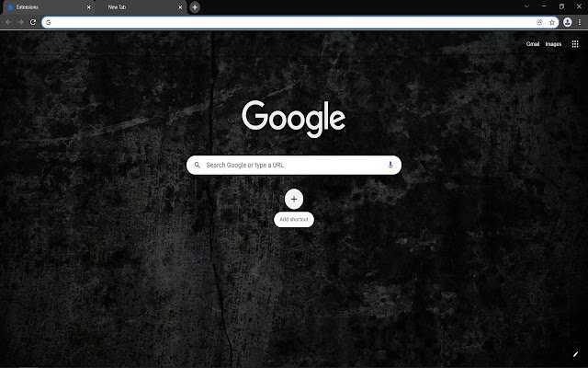The width and height of the screenshot is (588, 368).
Task: Open Chrome three-dot menu
Action: pyautogui.click(x=580, y=22)
